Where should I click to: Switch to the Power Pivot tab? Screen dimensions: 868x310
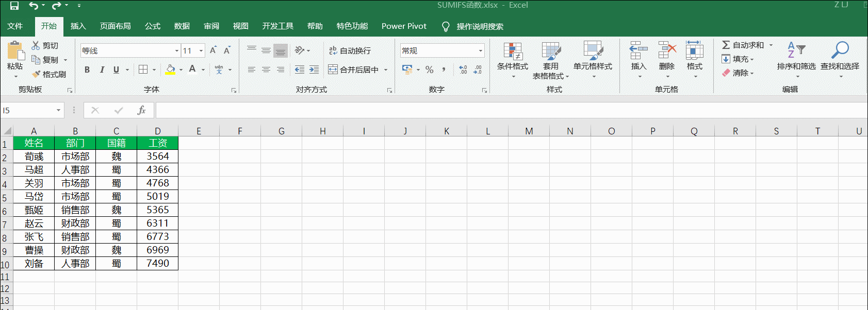click(404, 26)
